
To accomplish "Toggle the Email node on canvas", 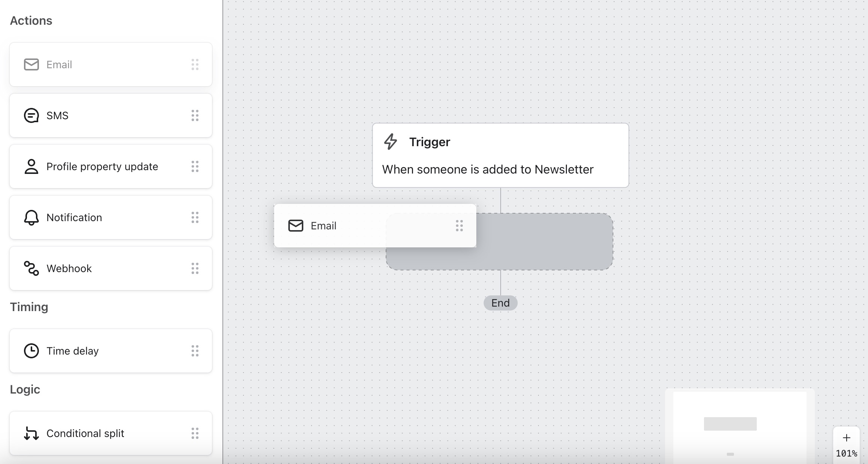I will point(375,225).
